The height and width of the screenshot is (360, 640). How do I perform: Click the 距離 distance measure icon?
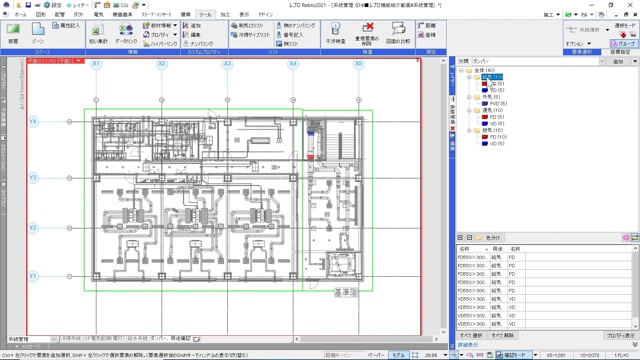(x=427, y=25)
